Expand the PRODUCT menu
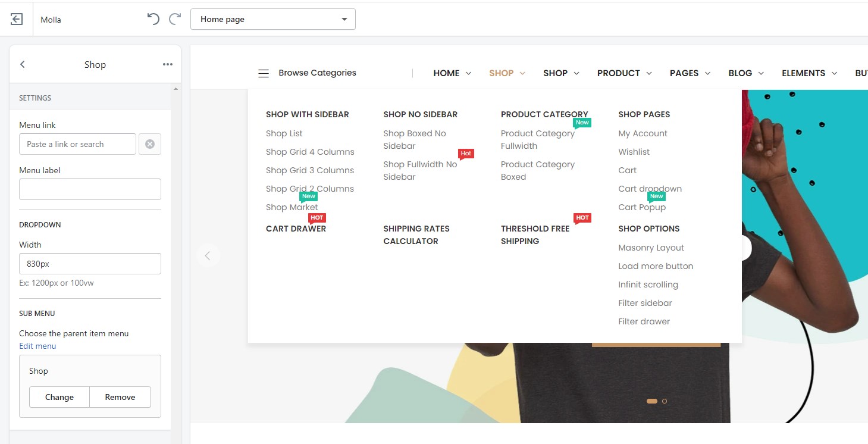 tap(625, 73)
